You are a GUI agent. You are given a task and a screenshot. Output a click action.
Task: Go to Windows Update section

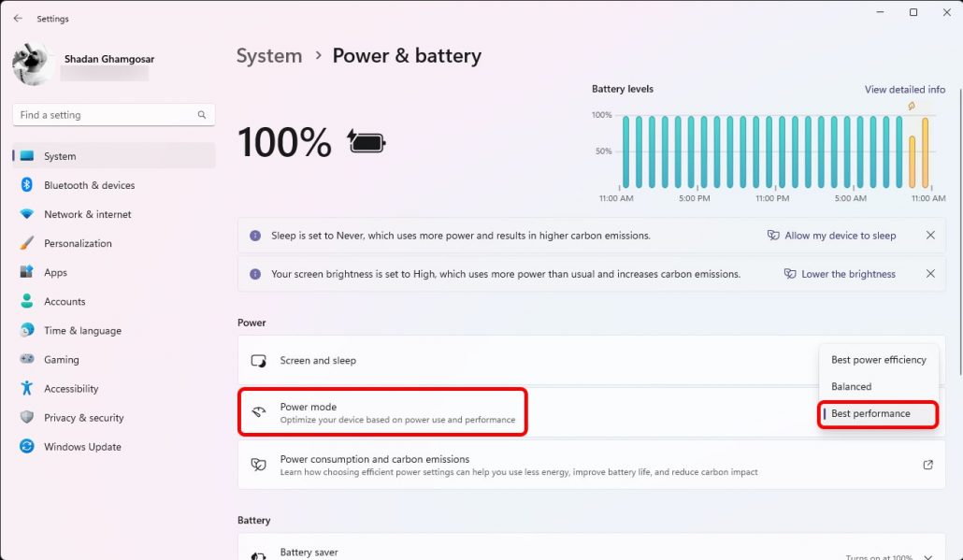tap(82, 447)
